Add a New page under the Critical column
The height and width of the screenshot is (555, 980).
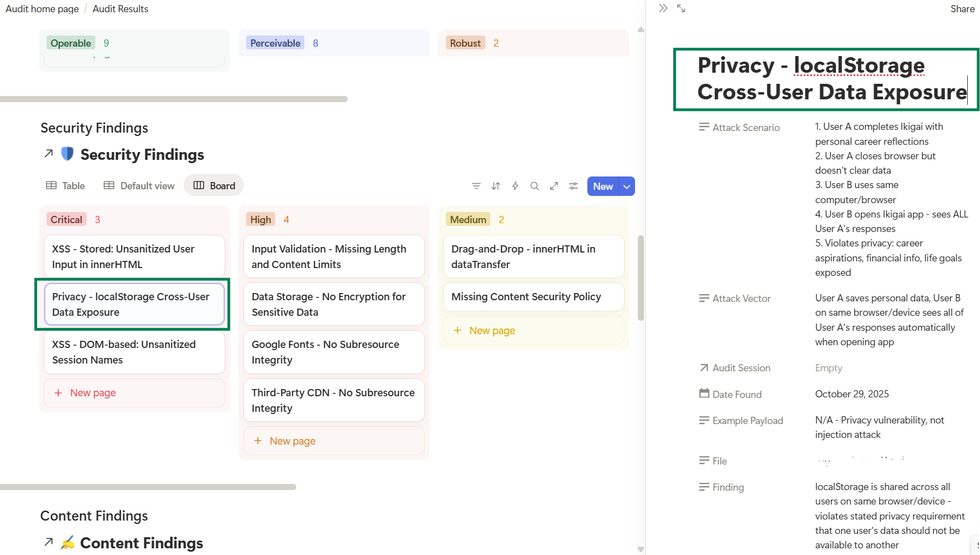(x=93, y=393)
